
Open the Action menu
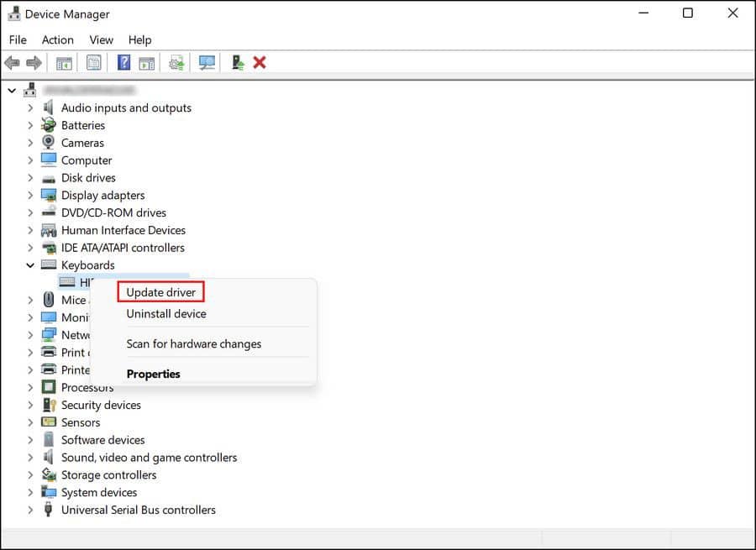point(57,39)
